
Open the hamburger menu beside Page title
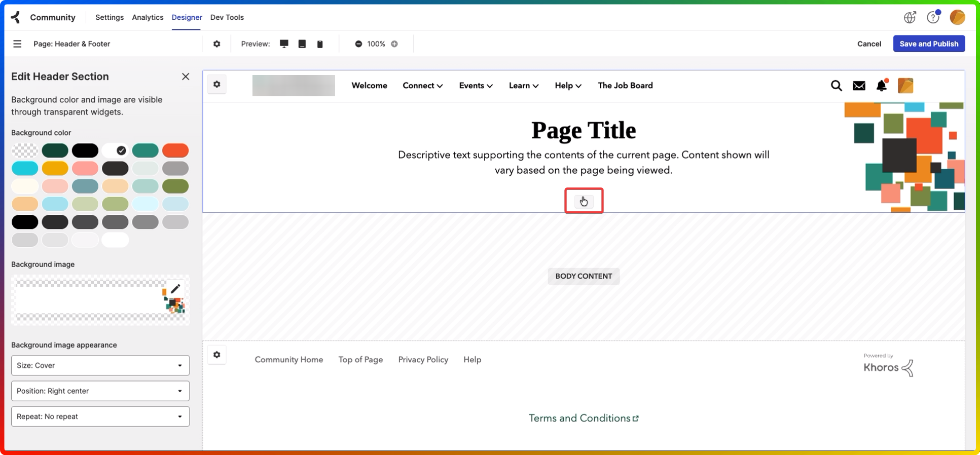(17, 44)
